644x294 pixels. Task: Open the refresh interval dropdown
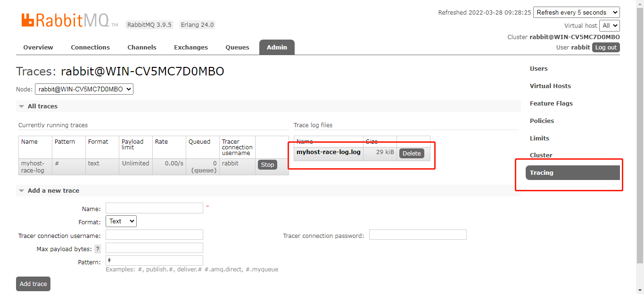tap(576, 12)
